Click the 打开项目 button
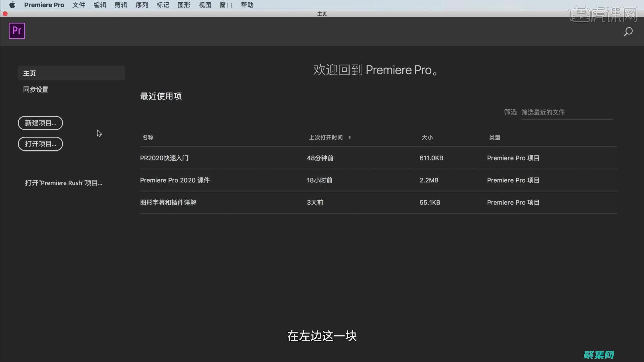Viewport: 644px width, 362px height. [x=40, y=144]
